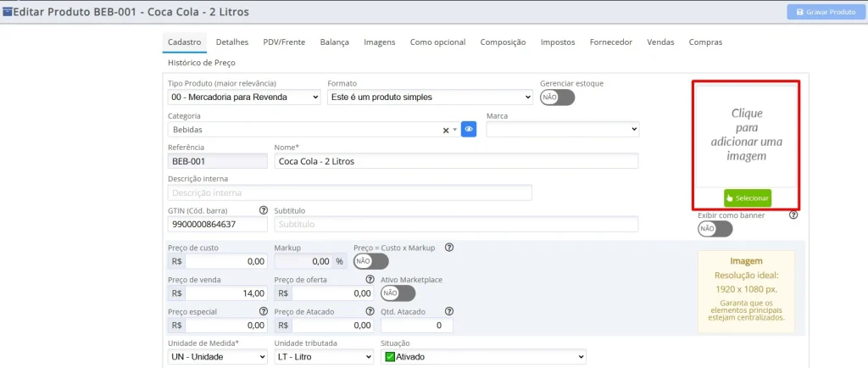The width and height of the screenshot is (868, 368).
Task: Open the Tipo Produto dropdown
Action: (244, 97)
